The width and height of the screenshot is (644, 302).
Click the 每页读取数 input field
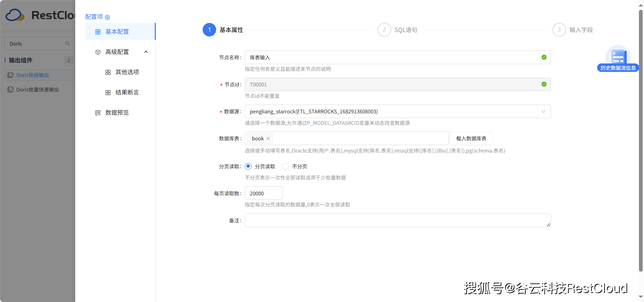click(264, 193)
